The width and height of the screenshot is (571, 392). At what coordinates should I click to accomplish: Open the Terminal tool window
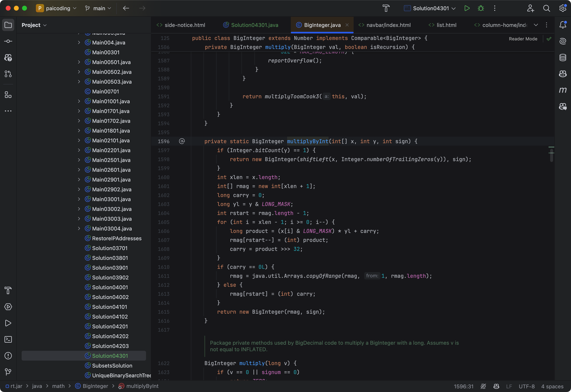(8, 339)
